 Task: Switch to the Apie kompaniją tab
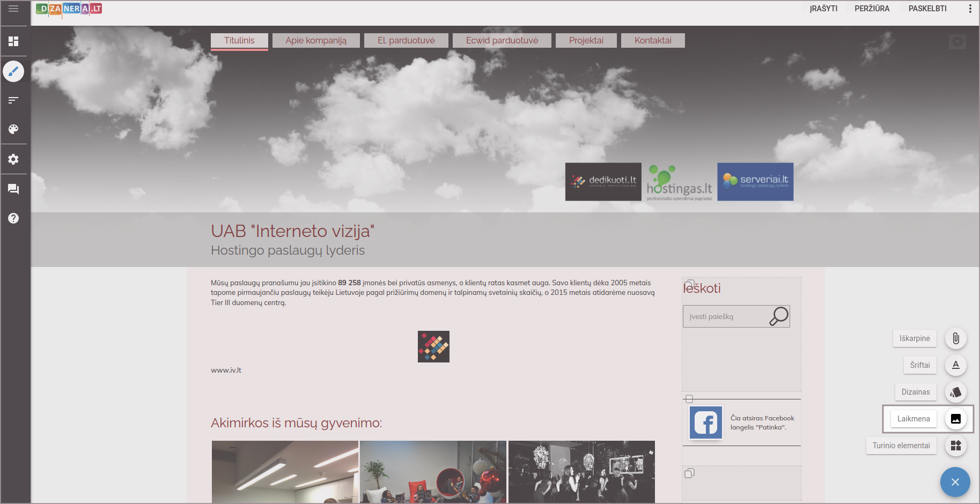click(316, 41)
